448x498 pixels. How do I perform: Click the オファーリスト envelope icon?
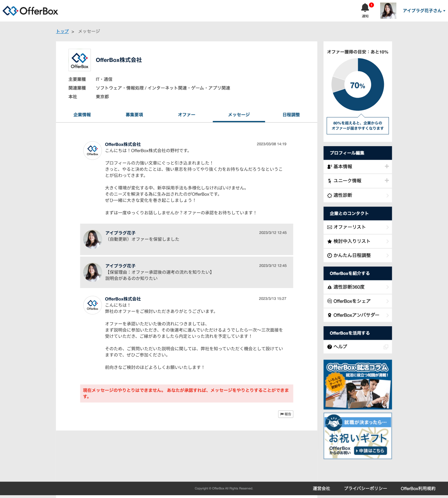(x=329, y=227)
